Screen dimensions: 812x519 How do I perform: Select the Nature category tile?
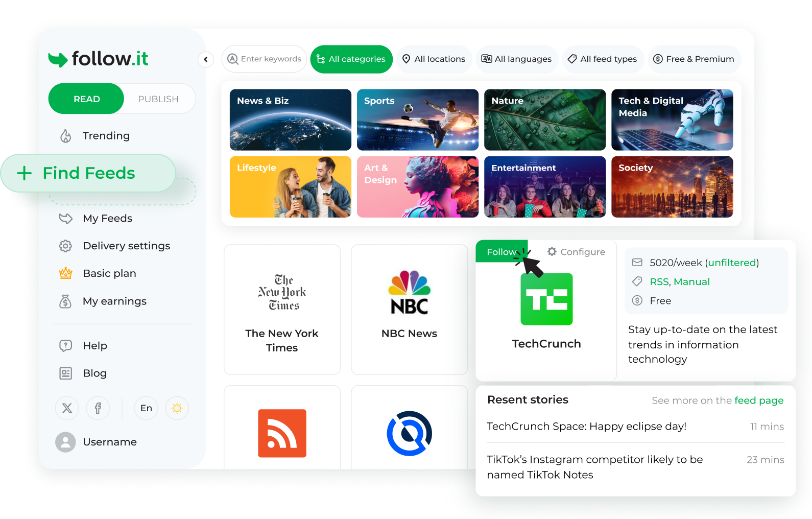545,120
